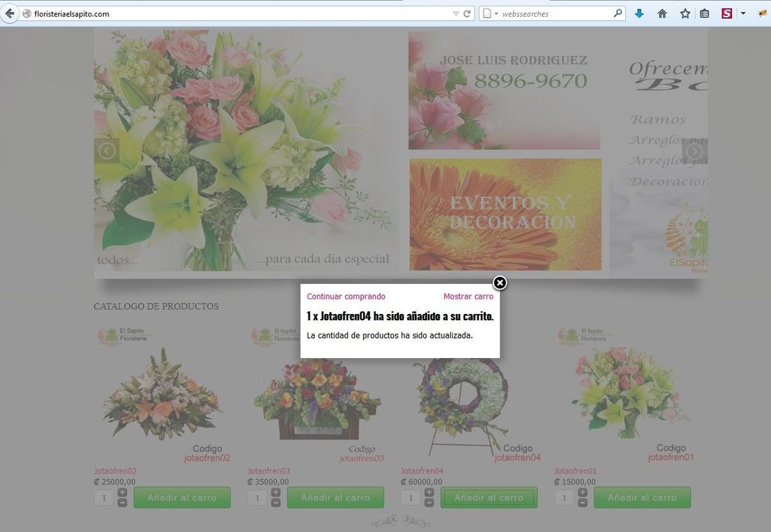771x532 pixels.
Task: Add Jotaofren03 to cart
Action: [x=335, y=498]
